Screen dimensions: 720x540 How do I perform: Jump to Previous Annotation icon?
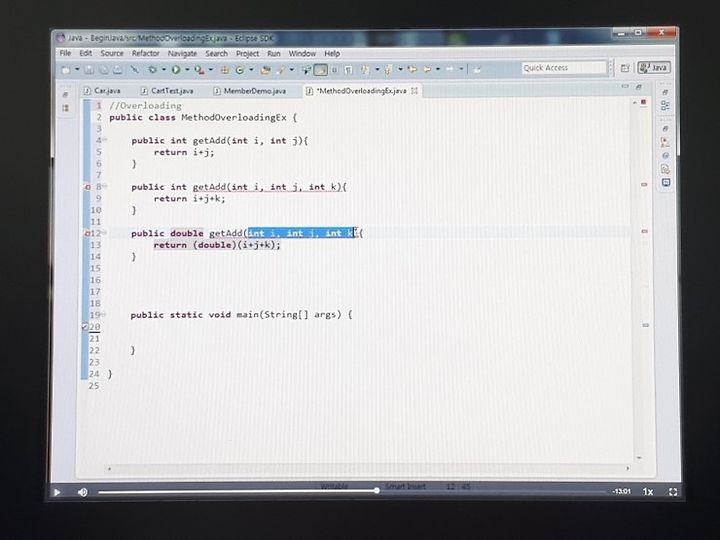tap(388, 69)
